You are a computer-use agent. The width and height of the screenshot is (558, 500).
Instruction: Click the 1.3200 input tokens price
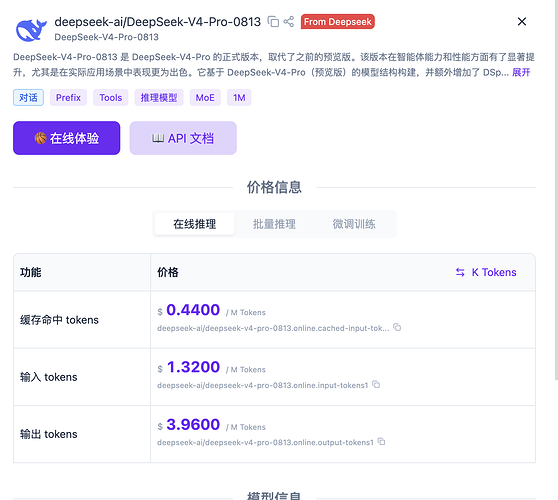(193, 367)
